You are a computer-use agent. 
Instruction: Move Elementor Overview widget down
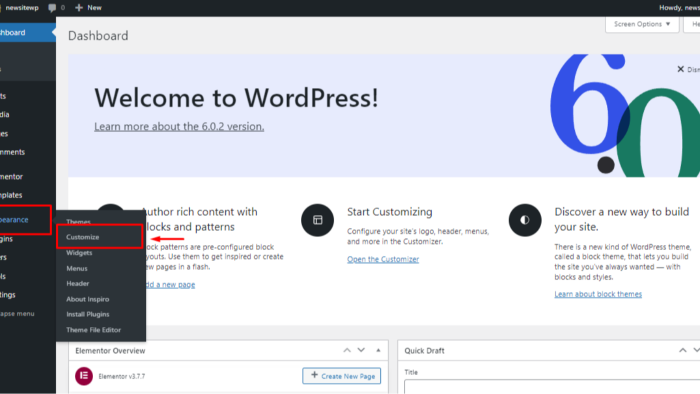361,350
